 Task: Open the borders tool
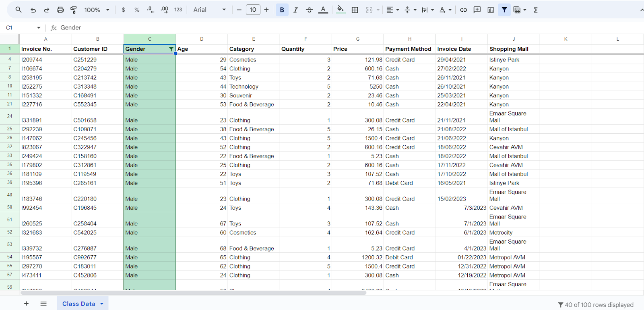pyautogui.click(x=355, y=10)
